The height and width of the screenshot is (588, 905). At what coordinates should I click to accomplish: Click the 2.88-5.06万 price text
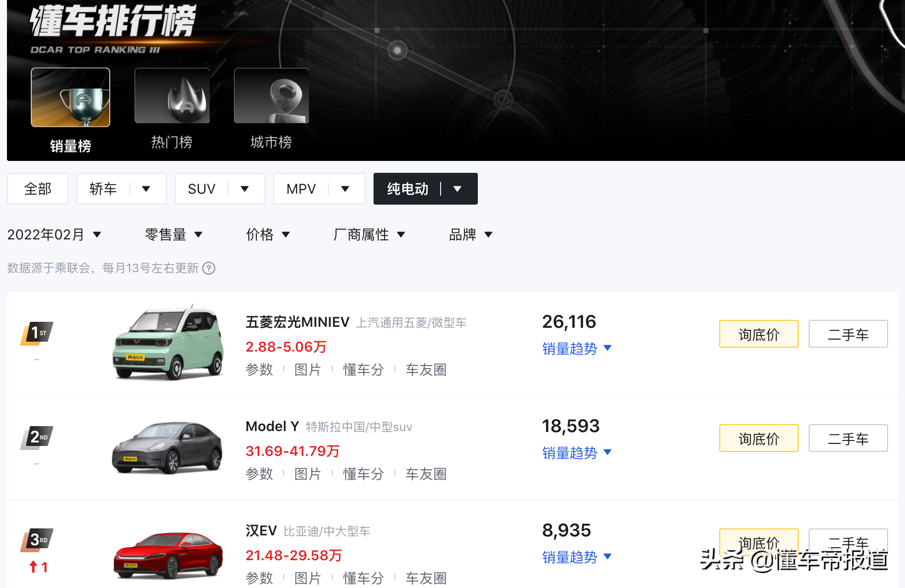(x=286, y=347)
